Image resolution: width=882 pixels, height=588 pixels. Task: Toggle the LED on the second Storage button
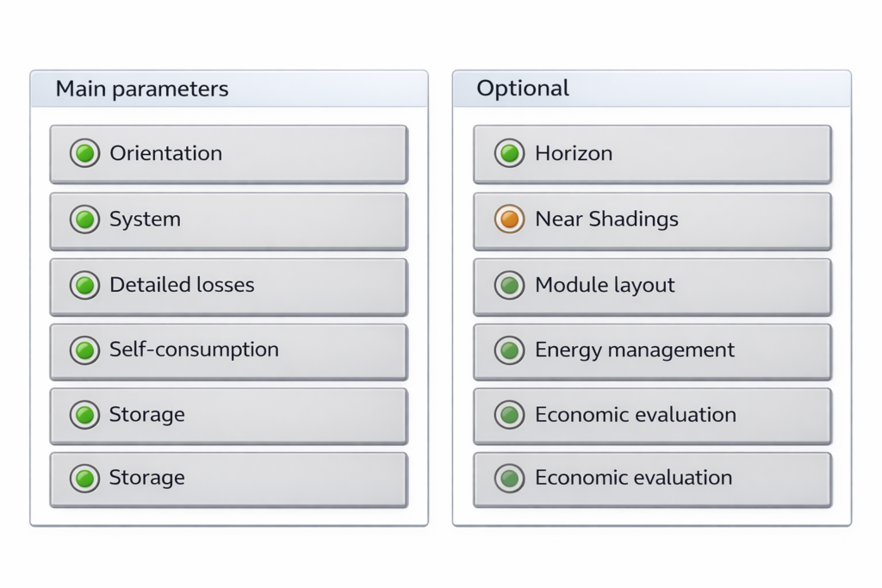(x=84, y=478)
